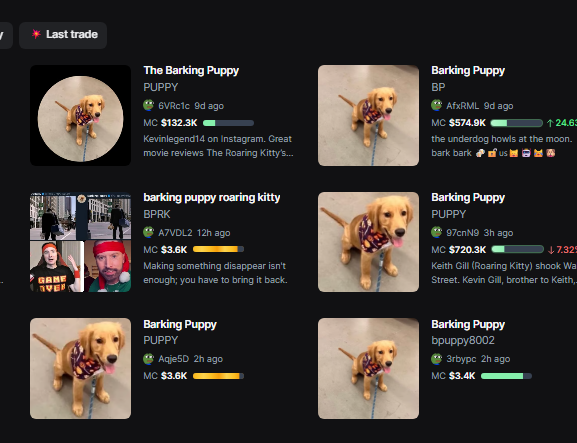
Task: Click the frog avatar beside AfxRML
Action: [x=437, y=106]
